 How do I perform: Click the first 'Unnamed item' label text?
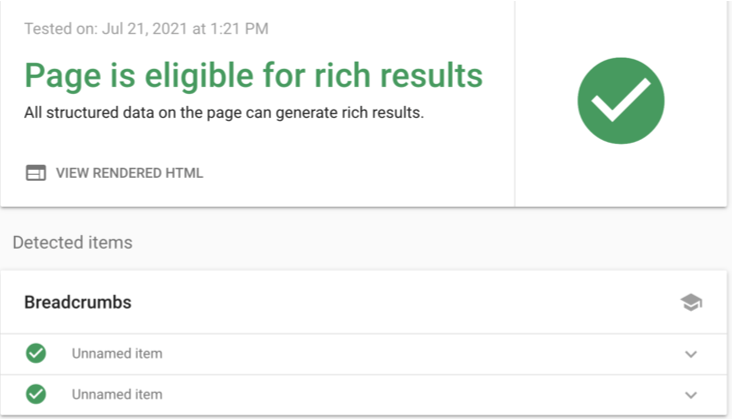point(117,354)
